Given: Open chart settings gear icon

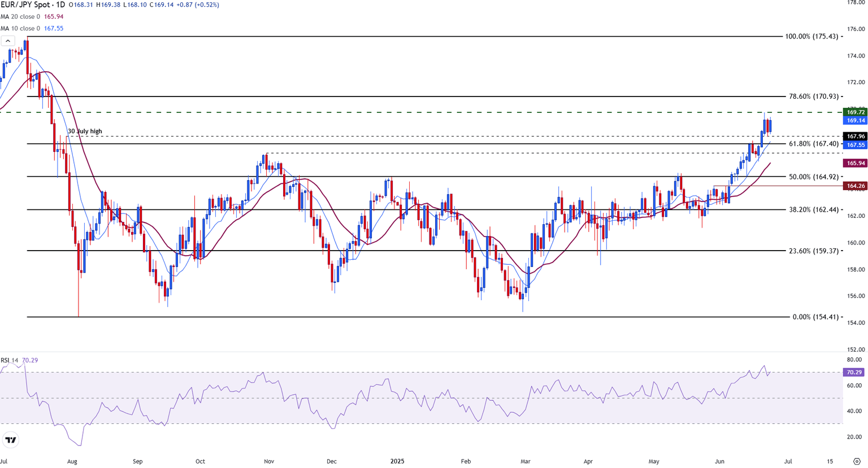Looking at the screenshot, I should [x=857, y=461].
